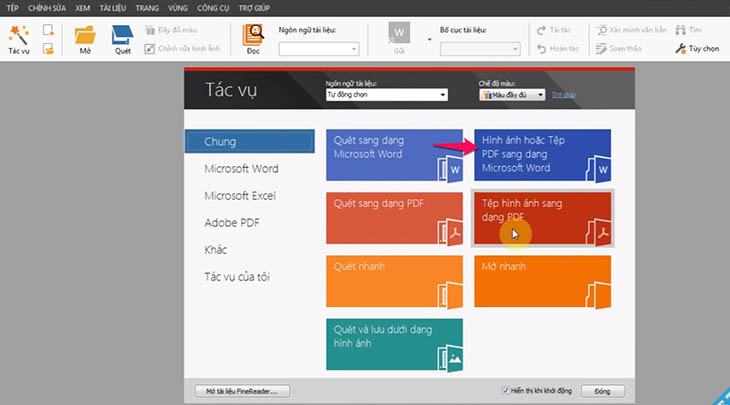The width and height of the screenshot is (730, 405).
Task: Start scanning with the Quét scanner icon
Action: coord(122,40)
